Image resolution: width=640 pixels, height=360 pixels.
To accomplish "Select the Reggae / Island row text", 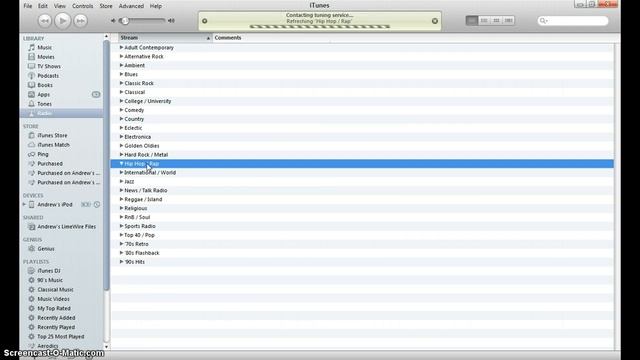I will pos(143,199).
